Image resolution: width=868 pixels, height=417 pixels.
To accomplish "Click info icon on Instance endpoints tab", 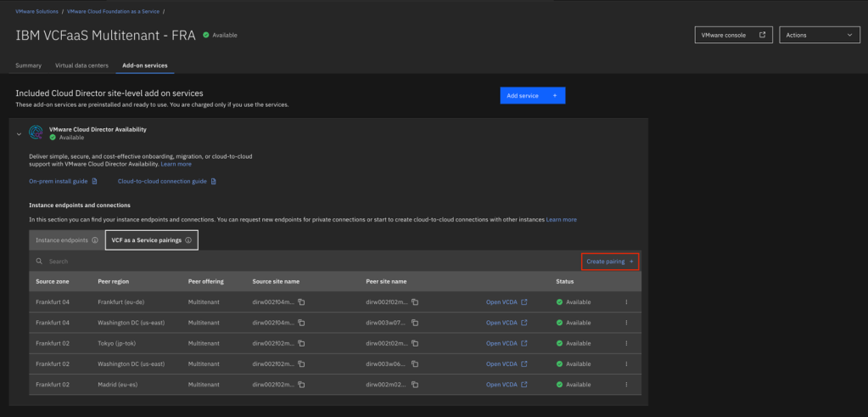I will [95, 240].
